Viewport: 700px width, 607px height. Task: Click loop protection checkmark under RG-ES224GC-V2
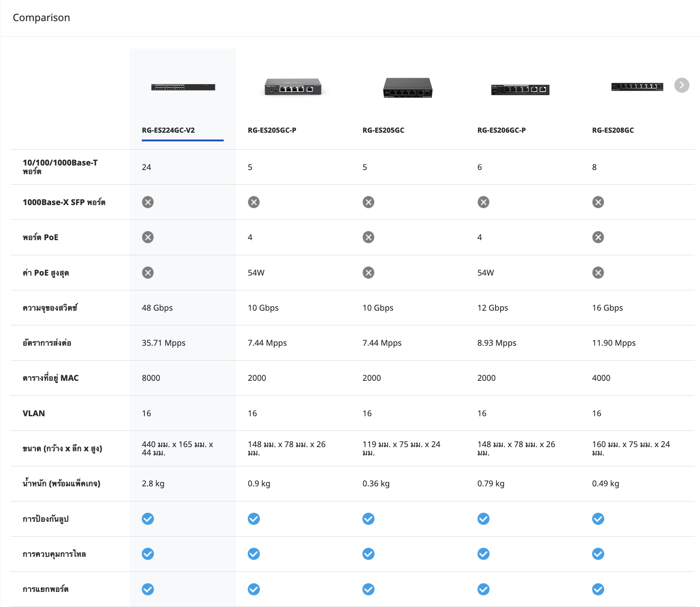pyautogui.click(x=148, y=519)
